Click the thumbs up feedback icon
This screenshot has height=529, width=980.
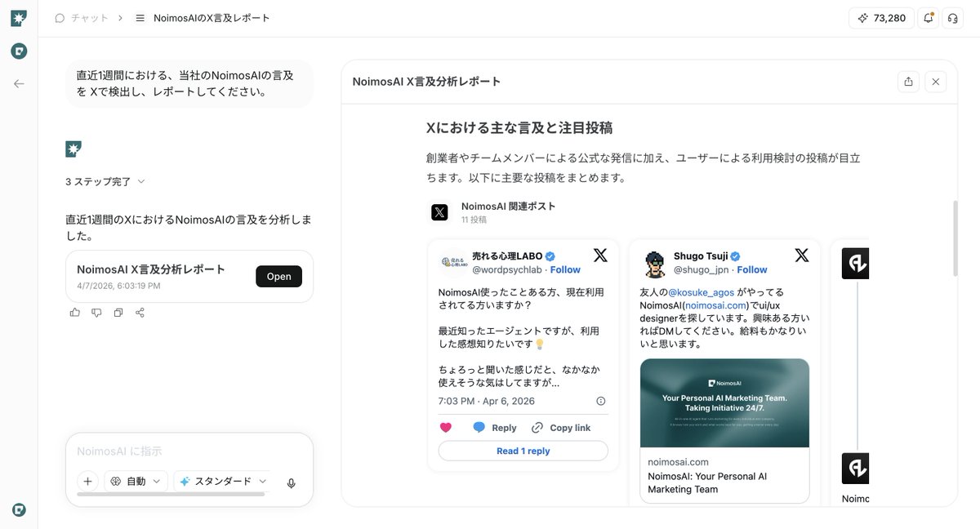coord(75,313)
